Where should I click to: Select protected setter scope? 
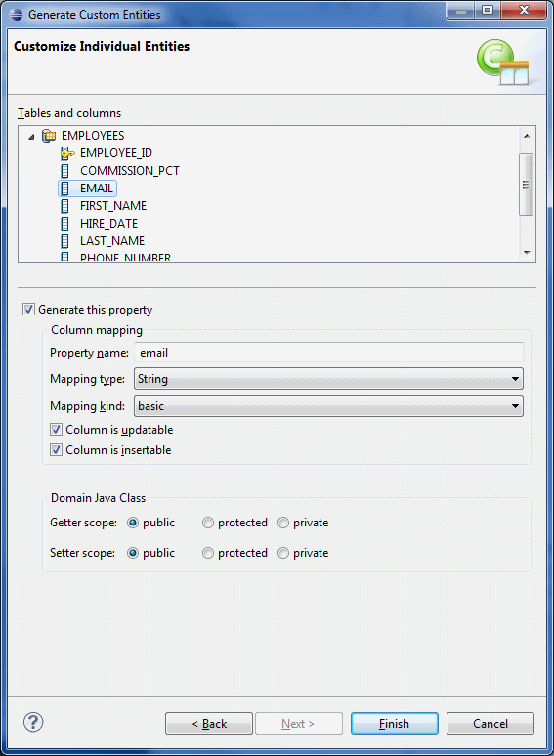tap(208, 553)
